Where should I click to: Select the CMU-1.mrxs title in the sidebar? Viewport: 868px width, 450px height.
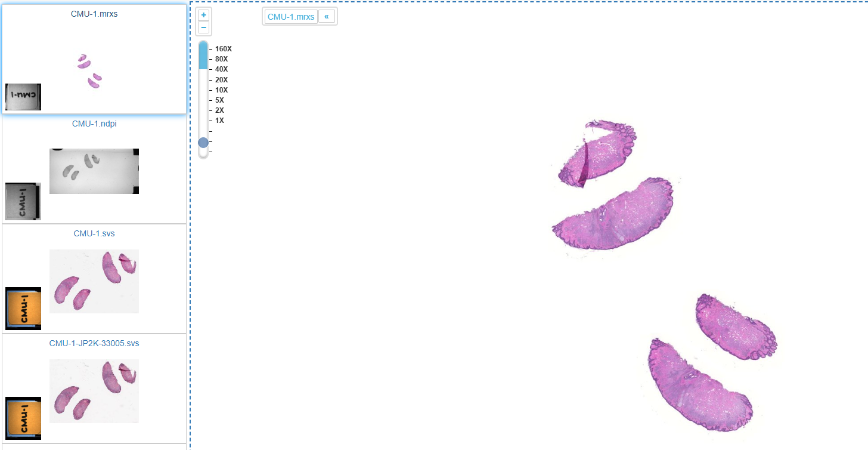point(94,14)
